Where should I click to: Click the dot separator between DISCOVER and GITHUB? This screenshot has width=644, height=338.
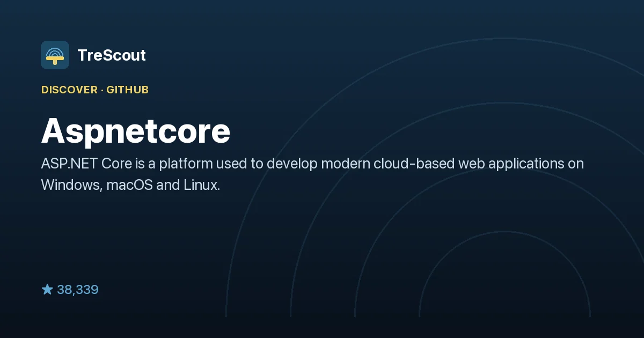pyautogui.click(x=102, y=90)
